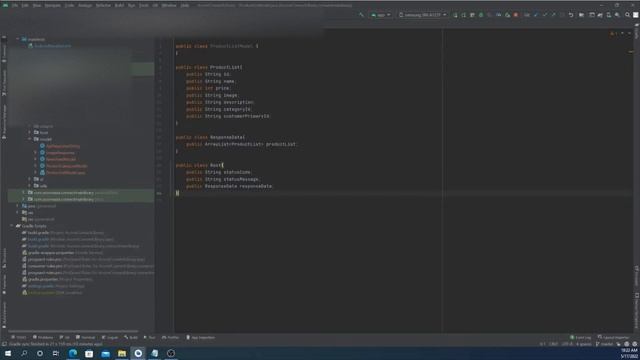Open the samsung SM-A127F device dropdown
Viewport: 640px width, 360px height.
(422, 15)
